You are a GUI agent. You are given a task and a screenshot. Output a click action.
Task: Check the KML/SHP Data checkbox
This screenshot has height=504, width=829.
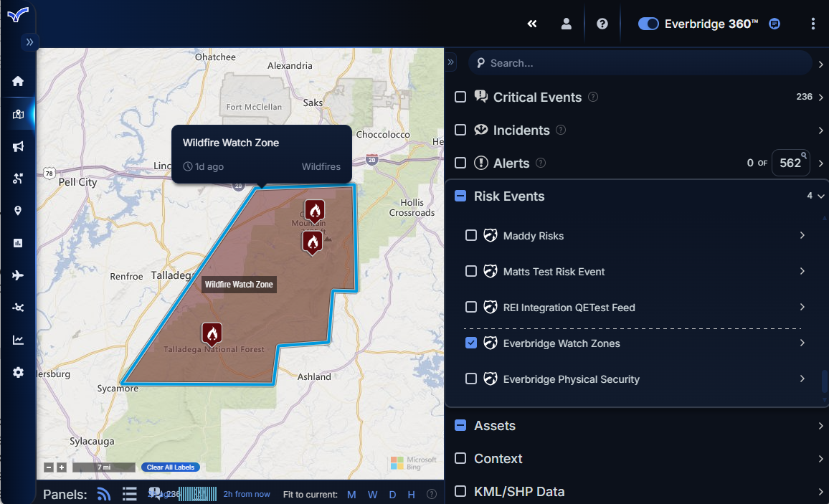(x=460, y=491)
